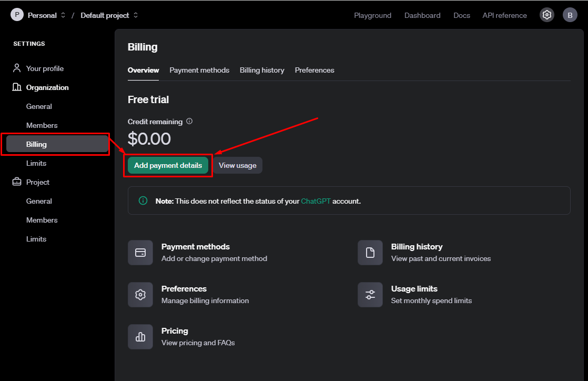Select Billing in the sidebar

click(x=57, y=144)
